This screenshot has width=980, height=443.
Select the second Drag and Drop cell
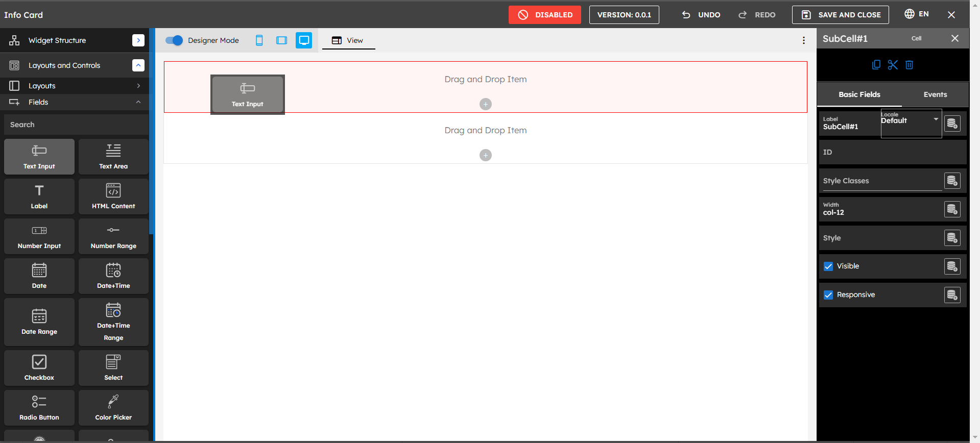click(x=486, y=138)
